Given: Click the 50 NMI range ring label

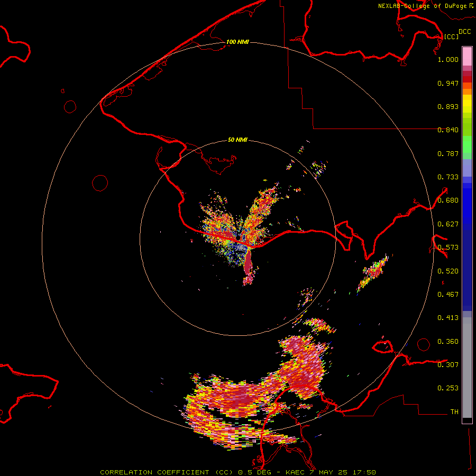Looking at the screenshot, I should coord(237,140).
